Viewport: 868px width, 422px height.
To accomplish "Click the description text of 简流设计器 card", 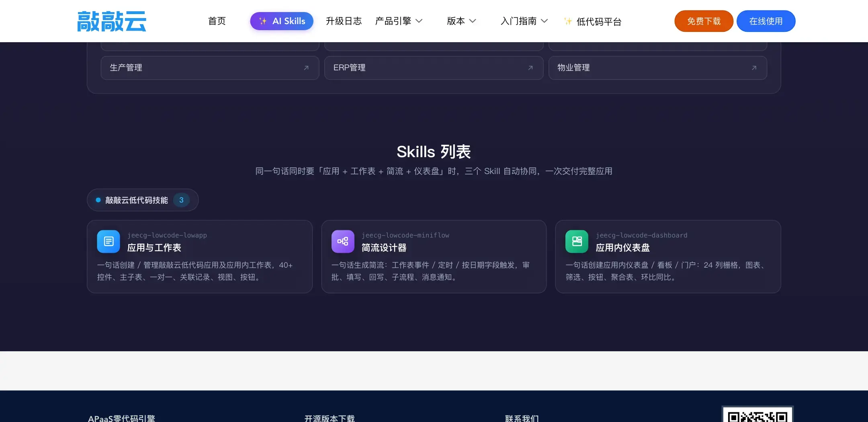I will pyautogui.click(x=430, y=271).
